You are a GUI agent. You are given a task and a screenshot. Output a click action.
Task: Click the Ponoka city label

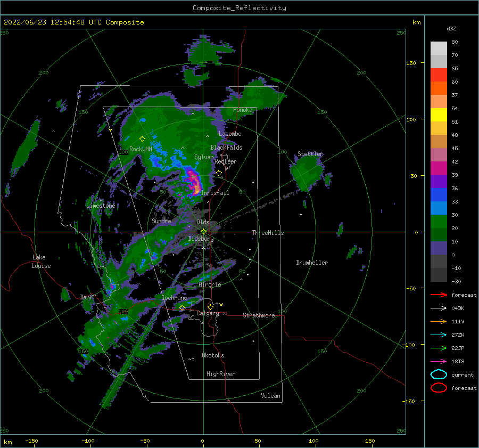click(x=243, y=110)
